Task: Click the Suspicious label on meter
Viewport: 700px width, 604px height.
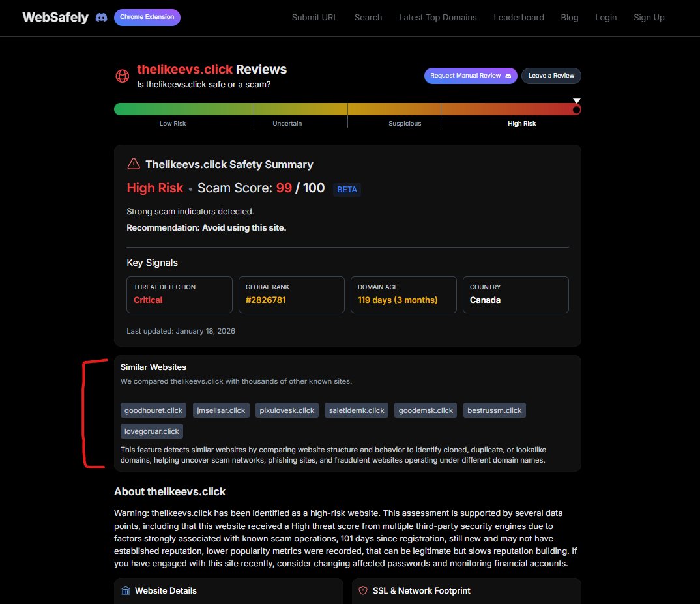Action: [405, 124]
